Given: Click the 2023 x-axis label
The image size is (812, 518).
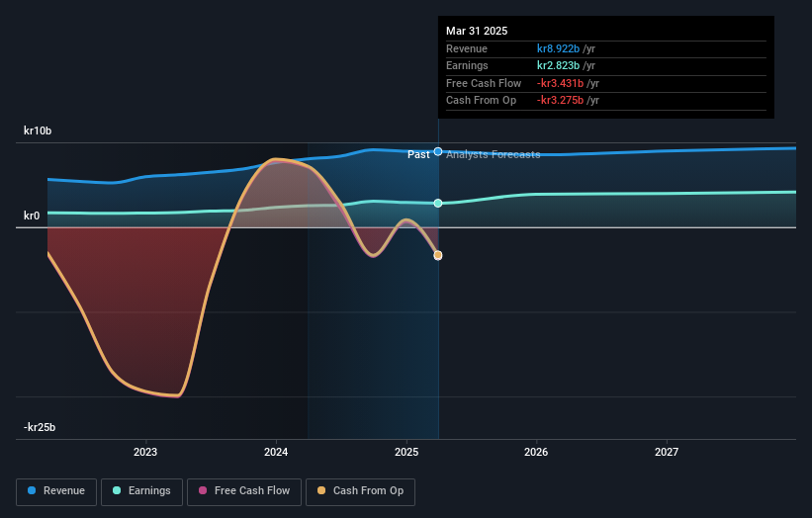Looking at the screenshot, I should coord(145,452).
